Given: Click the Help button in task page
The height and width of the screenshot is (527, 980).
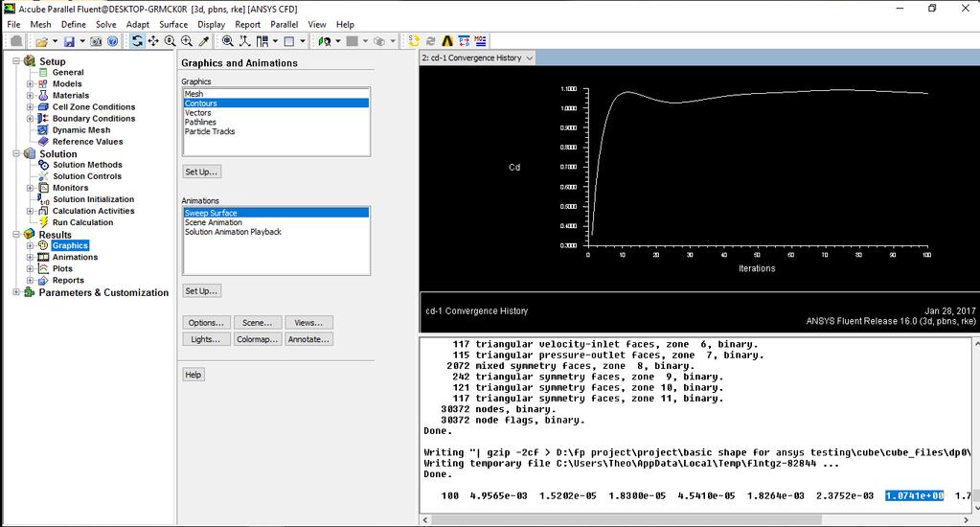Looking at the screenshot, I should (194, 375).
